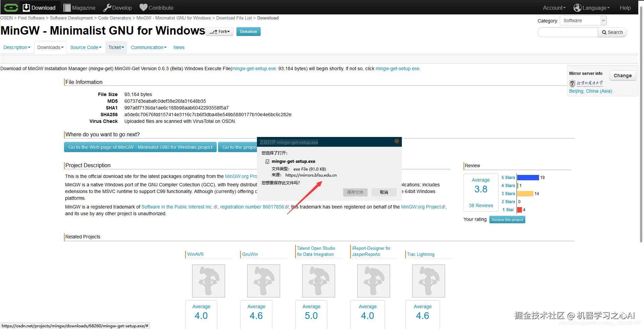
Task: Click Beijing, China (Asia) mirror link
Action: click(591, 91)
